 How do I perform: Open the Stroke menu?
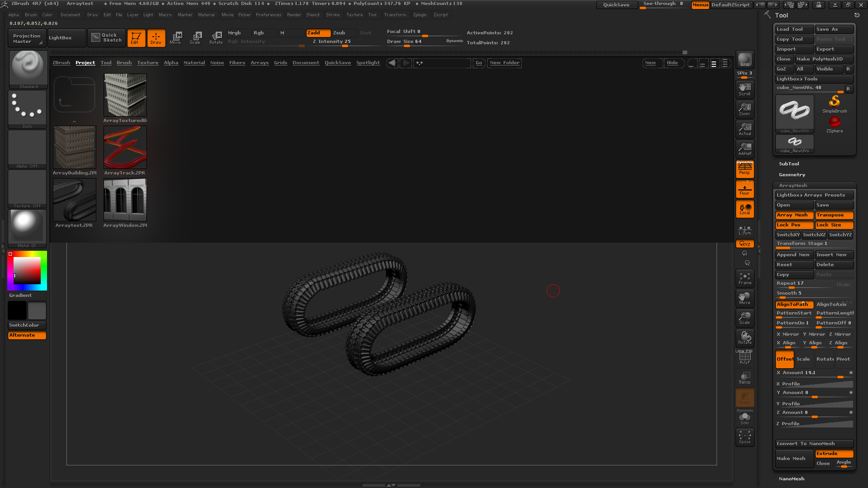(333, 15)
